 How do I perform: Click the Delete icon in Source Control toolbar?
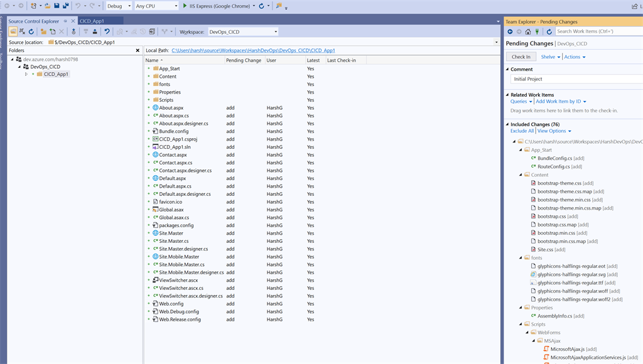(61, 30)
